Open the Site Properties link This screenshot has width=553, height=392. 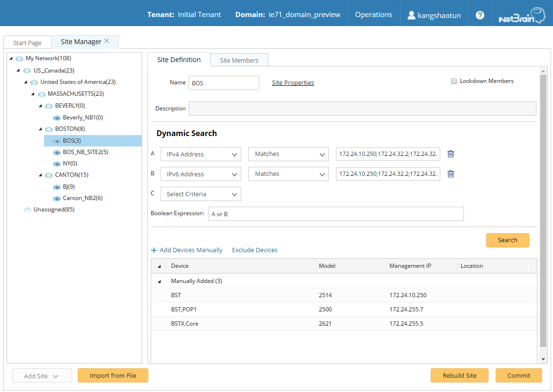[292, 83]
